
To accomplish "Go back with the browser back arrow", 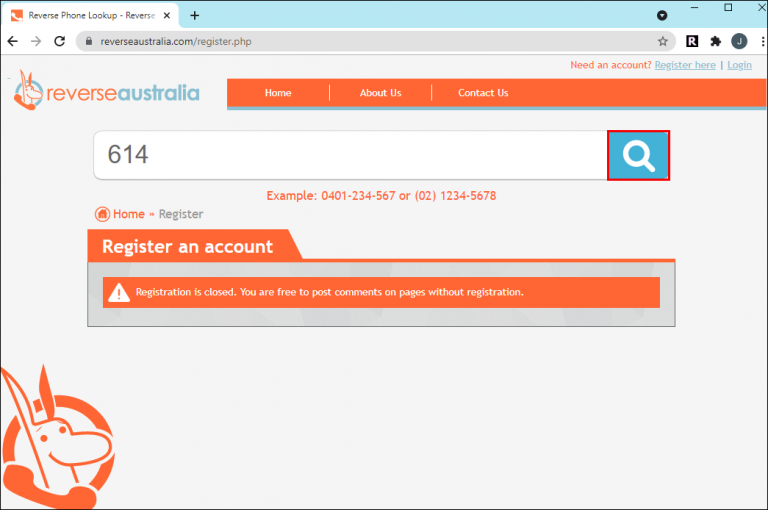I will [13, 42].
